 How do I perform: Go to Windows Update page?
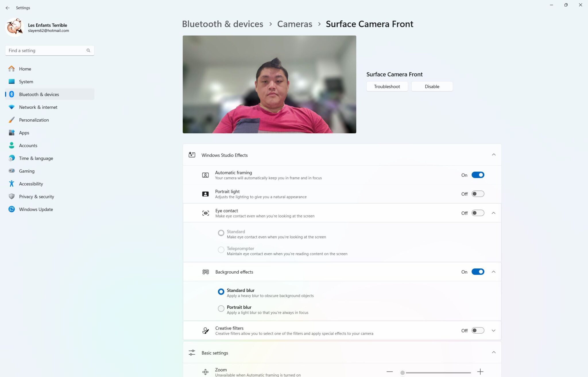click(36, 209)
